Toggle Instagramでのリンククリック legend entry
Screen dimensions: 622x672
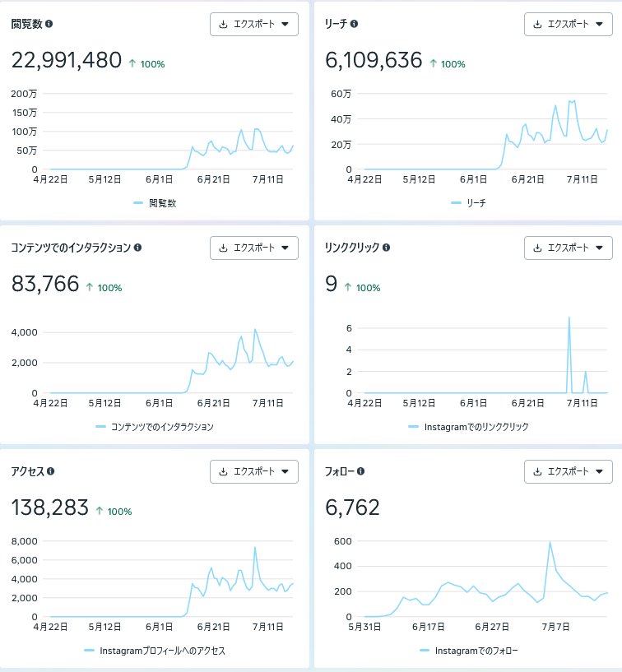(x=468, y=427)
